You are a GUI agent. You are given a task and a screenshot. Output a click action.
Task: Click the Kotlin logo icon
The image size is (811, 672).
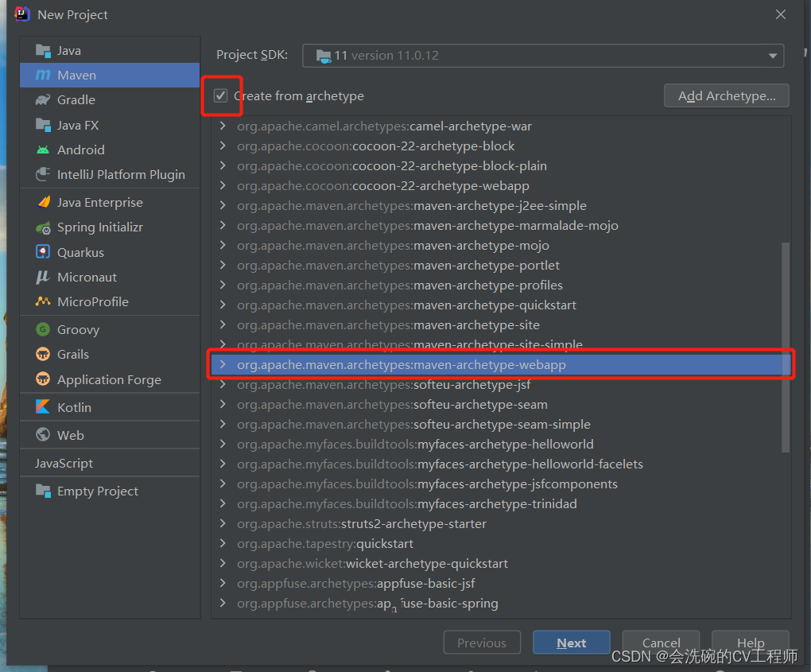tap(43, 406)
